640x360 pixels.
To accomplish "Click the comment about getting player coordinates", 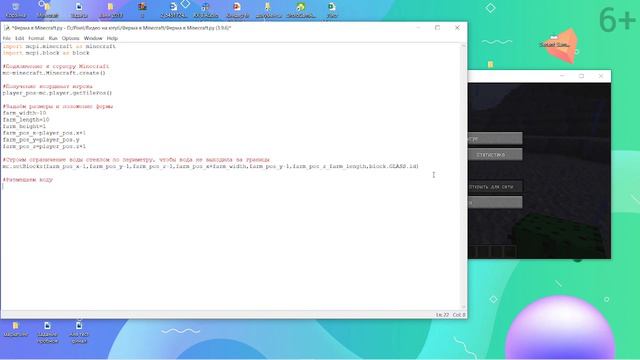I will (47, 86).
